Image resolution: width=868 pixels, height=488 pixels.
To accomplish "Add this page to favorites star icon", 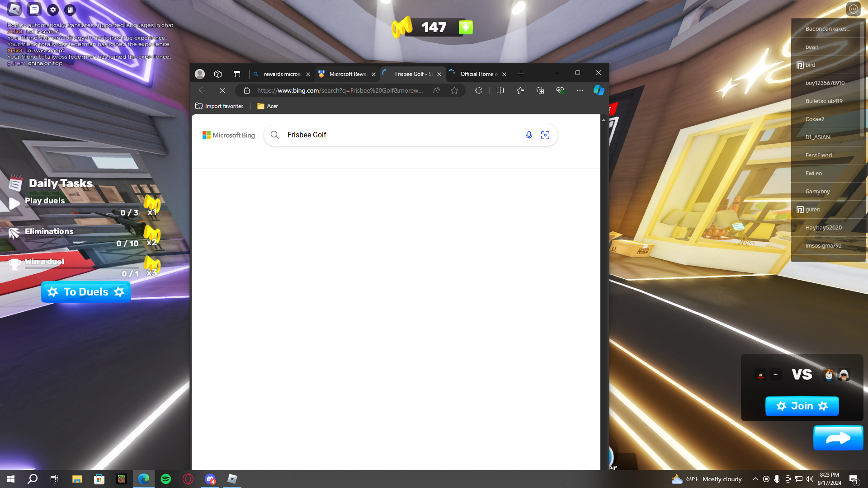I will (x=454, y=90).
